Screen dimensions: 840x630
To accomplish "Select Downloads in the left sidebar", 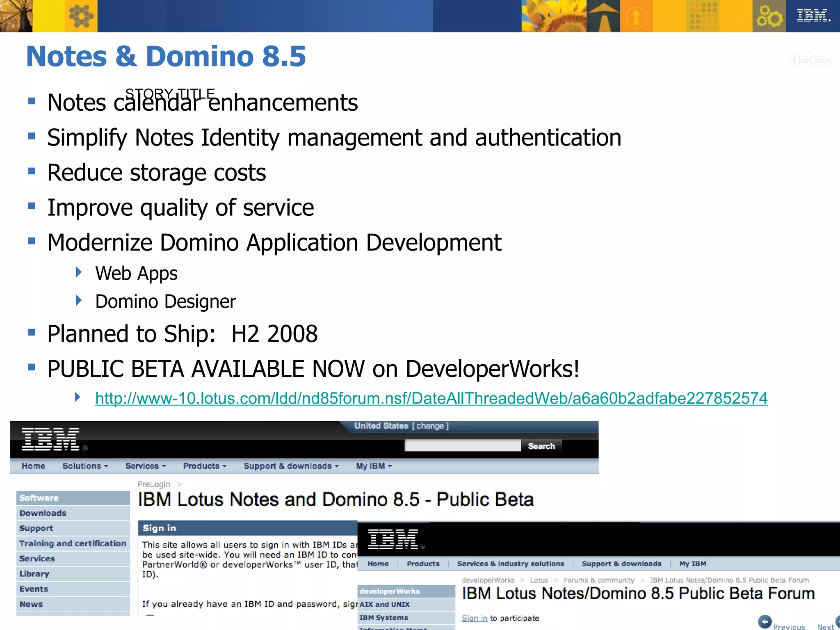I will [x=73, y=513].
